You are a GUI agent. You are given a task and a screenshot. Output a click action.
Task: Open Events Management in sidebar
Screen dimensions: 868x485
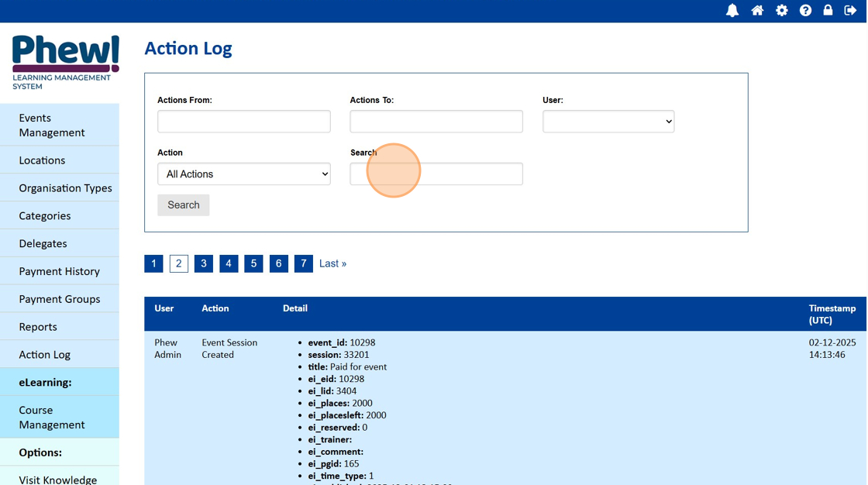coord(60,126)
